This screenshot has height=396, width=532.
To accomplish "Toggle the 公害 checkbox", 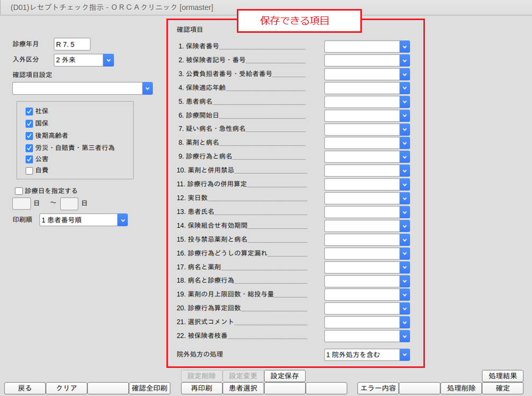I will coord(30,159).
